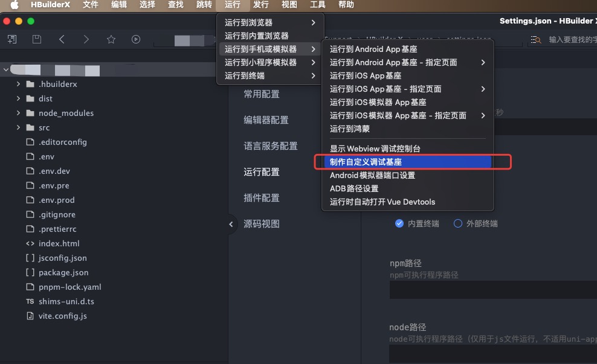Open the 编辑器配置 settings section
597x364 pixels.
pyautogui.click(x=266, y=120)
